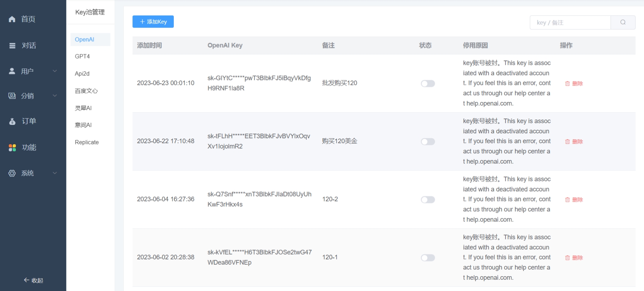The width and height of the screenshot is (644, 291).
Task: Delete the key noted 120-1
Action: [574, 258]
